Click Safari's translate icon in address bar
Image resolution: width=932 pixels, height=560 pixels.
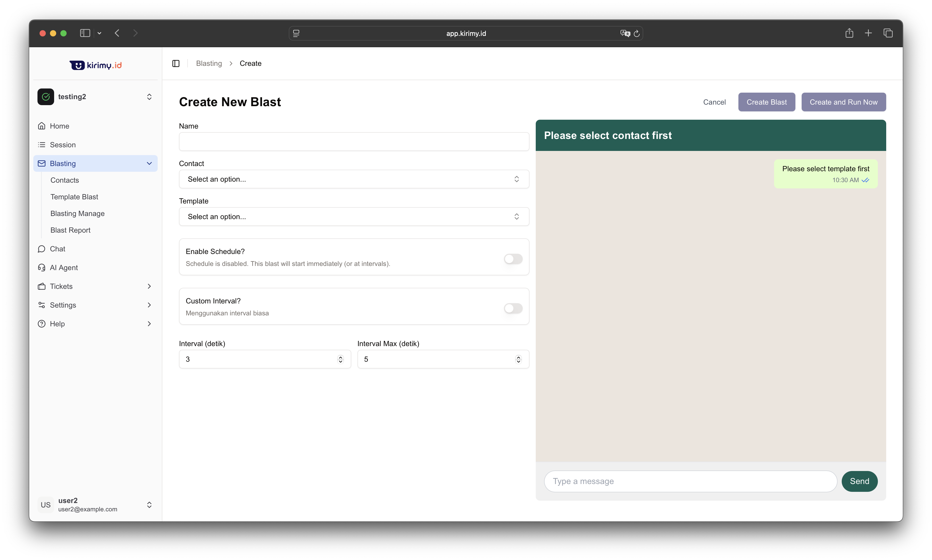(625, 34)
